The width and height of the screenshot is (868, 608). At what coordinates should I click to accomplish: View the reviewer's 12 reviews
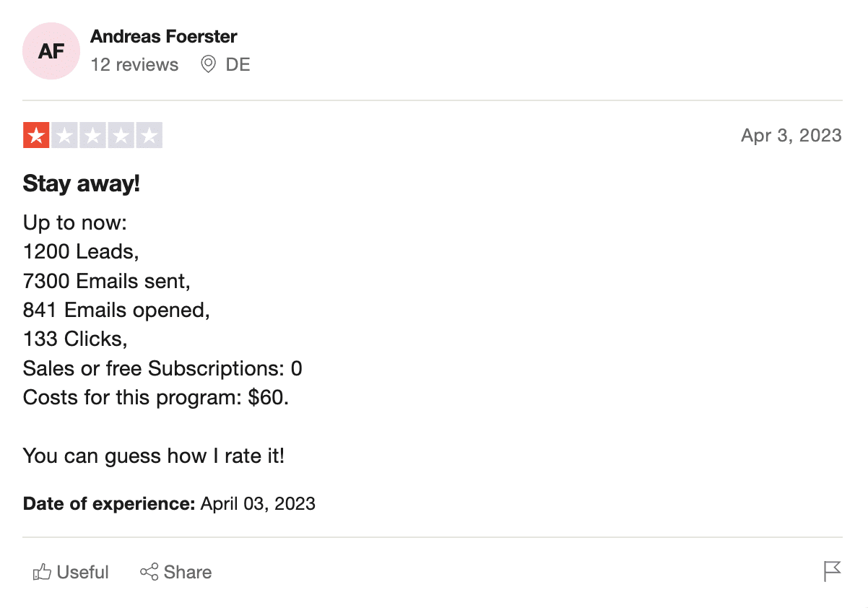coord(134,65)
